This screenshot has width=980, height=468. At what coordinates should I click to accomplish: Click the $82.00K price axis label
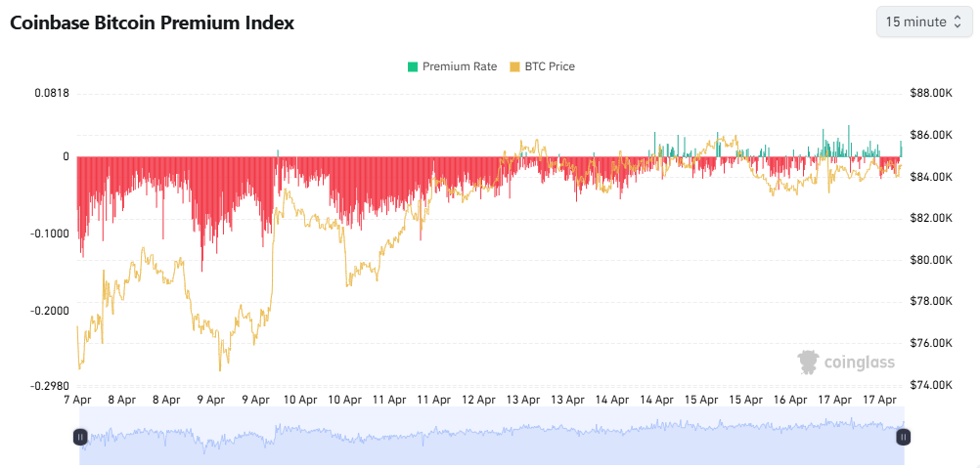click(x=931, y=219)
